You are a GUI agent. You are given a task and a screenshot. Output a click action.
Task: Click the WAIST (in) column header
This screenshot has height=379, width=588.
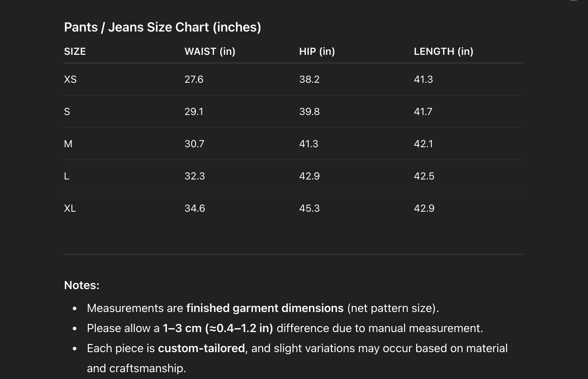210,52
